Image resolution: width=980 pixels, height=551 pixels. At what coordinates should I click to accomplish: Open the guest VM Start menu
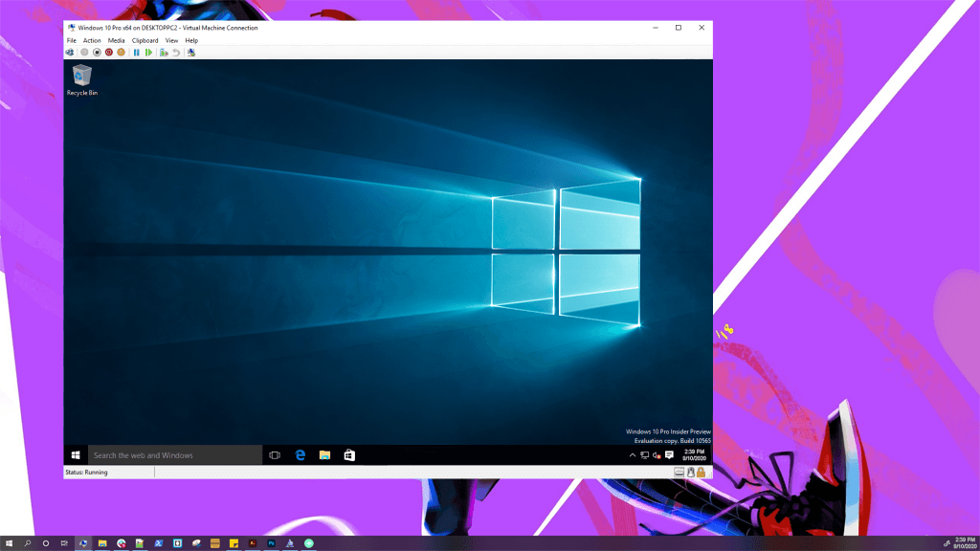pyautogui.click(x=76, y=455)
